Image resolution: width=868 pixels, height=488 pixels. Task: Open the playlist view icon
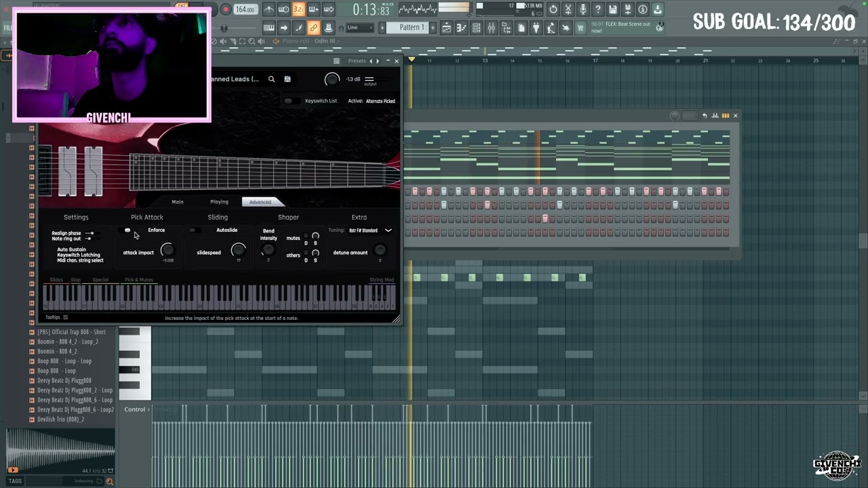447,28
